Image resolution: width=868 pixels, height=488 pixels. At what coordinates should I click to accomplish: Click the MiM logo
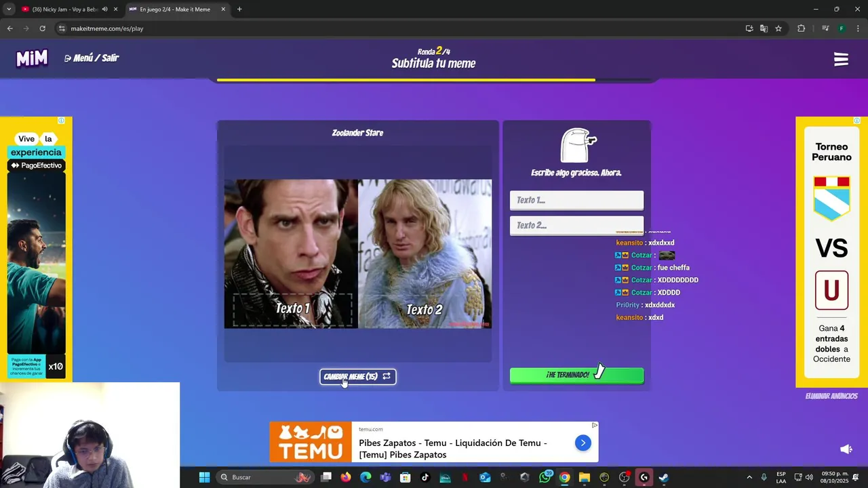click(32, 58)
